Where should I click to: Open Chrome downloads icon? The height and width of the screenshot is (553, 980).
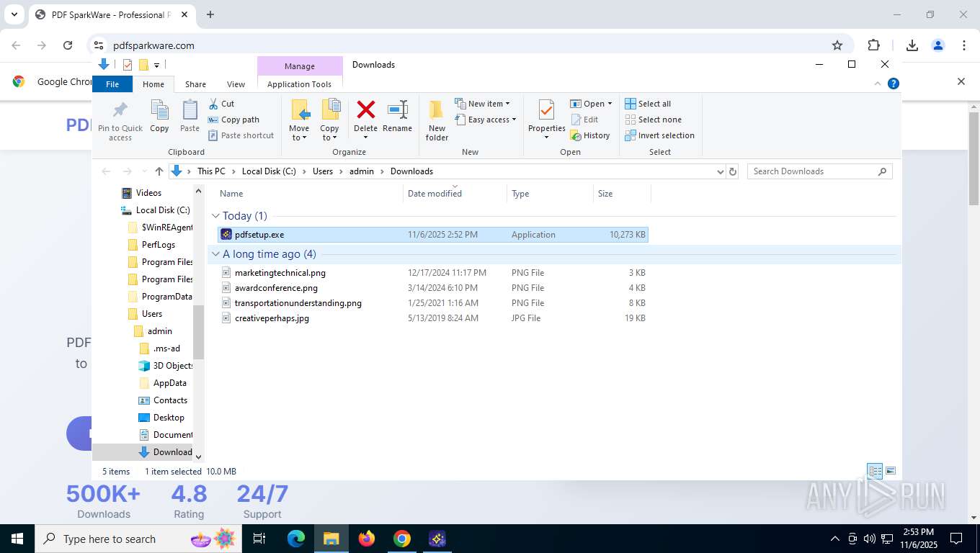click(912, 45)
